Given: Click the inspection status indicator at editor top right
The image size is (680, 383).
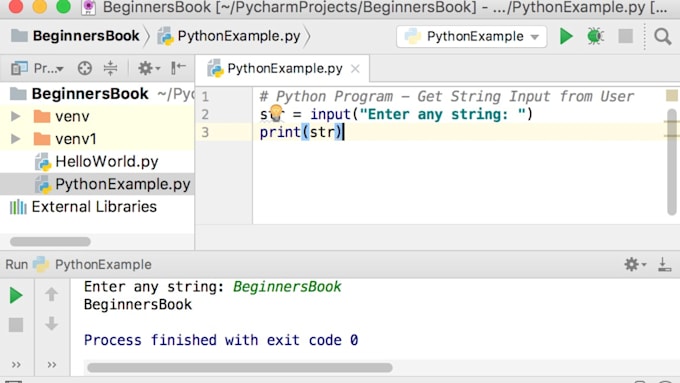Looking at the screenshot, I should [x=672, y=95].
